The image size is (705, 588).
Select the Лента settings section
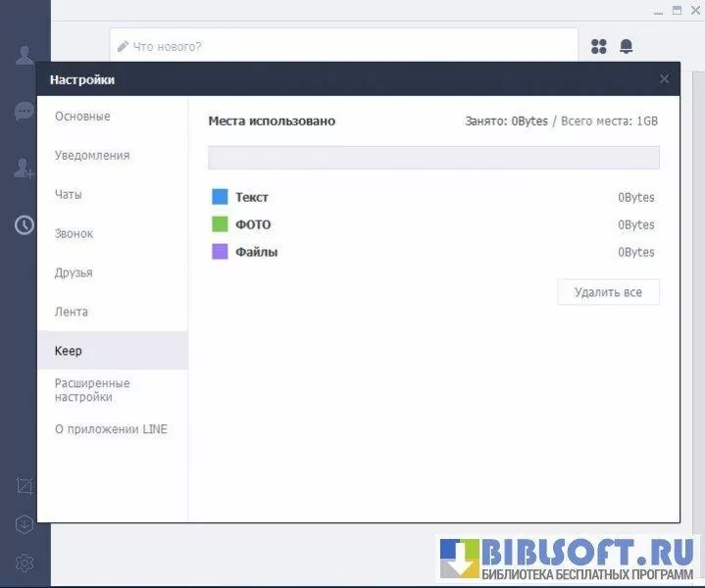[72, 313]
